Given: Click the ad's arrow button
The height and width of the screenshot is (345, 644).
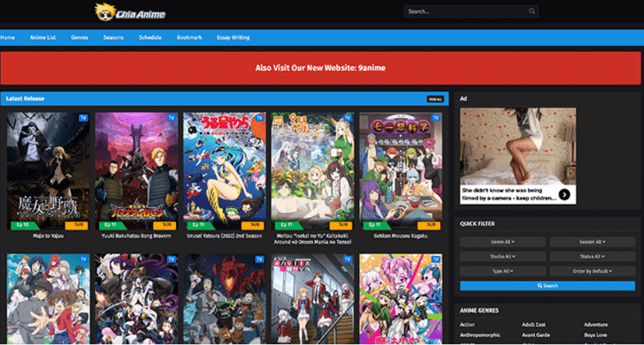Looking at the screenshot, I should tap(564, 194).
